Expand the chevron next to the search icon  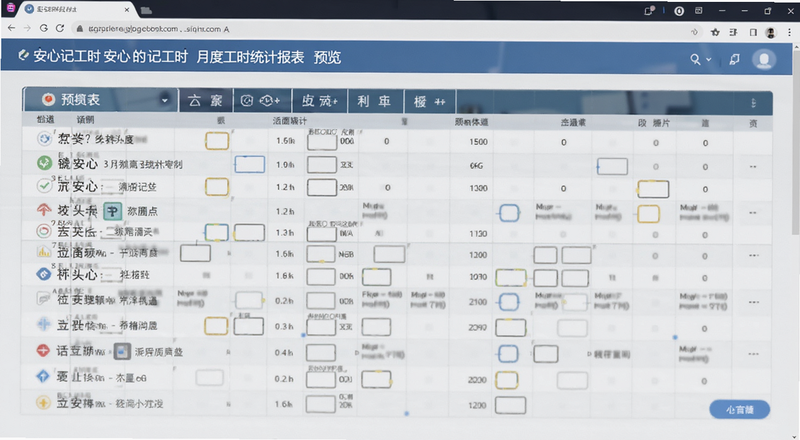pyautogui.click(x=709, y=59)
